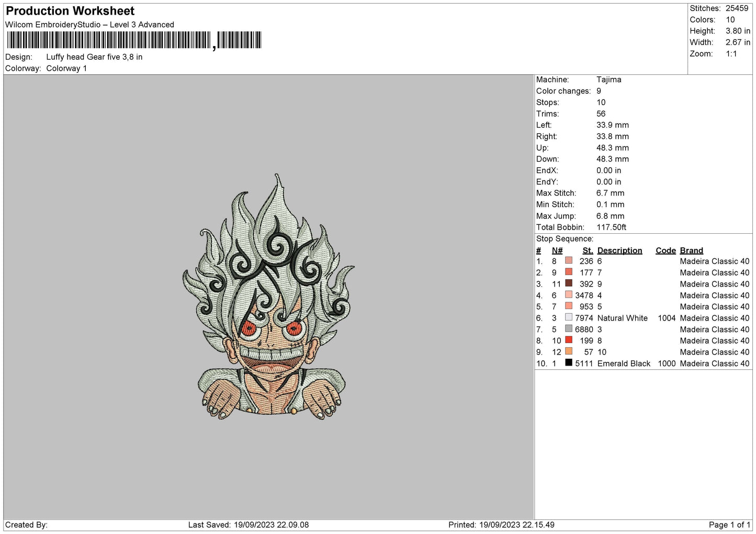This screenshot has height=534, width=756.
Task: Click the 'Emerald Black' description
Action: coord(624,363)
